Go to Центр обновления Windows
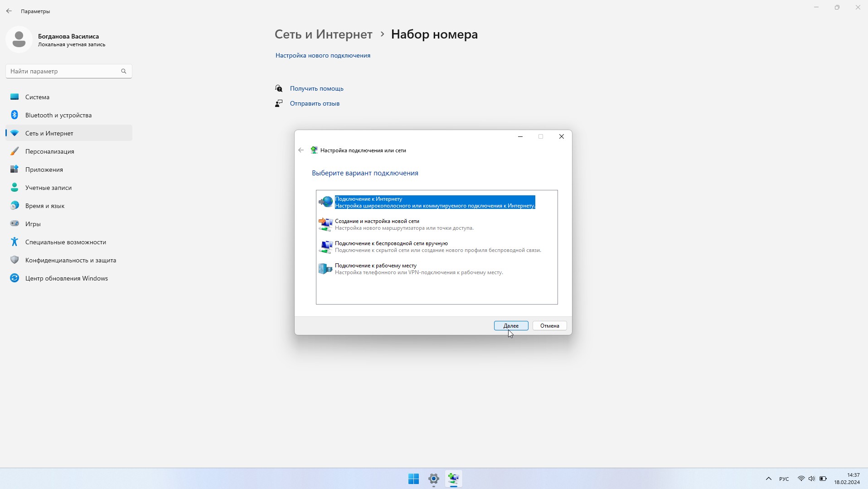This screenshot has height=489, width=868. (66, 278)
